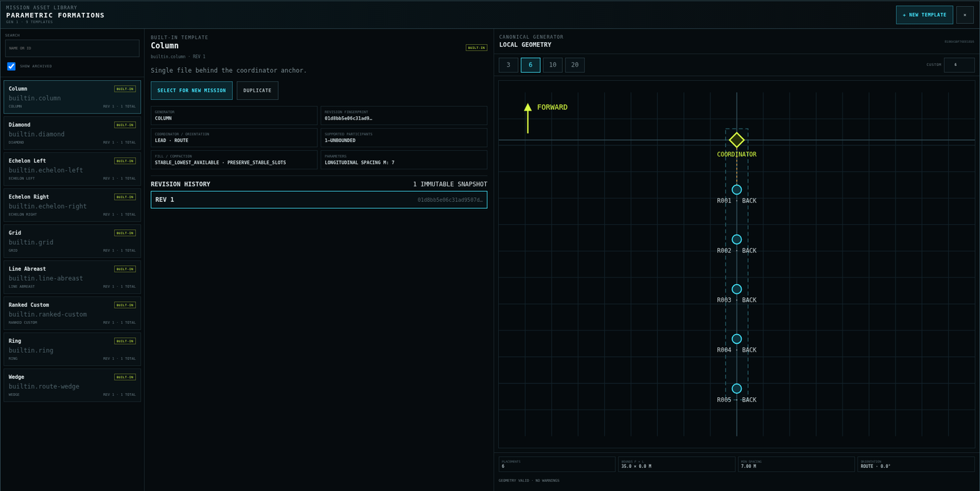Preview geometry with 10 participants
This screenshot has width=980, height=491.
pyautogui.click(x=553, y=65)
